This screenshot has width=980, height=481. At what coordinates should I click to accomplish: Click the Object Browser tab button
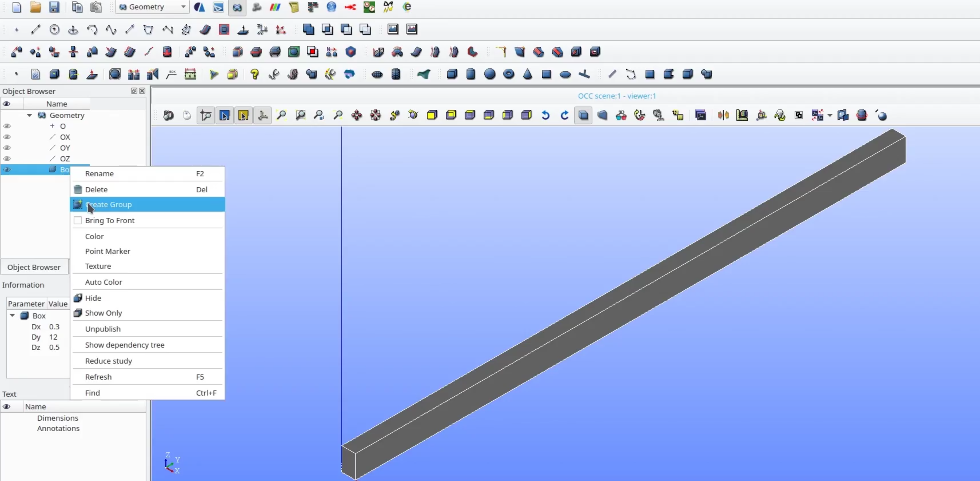tap(34, 267)
